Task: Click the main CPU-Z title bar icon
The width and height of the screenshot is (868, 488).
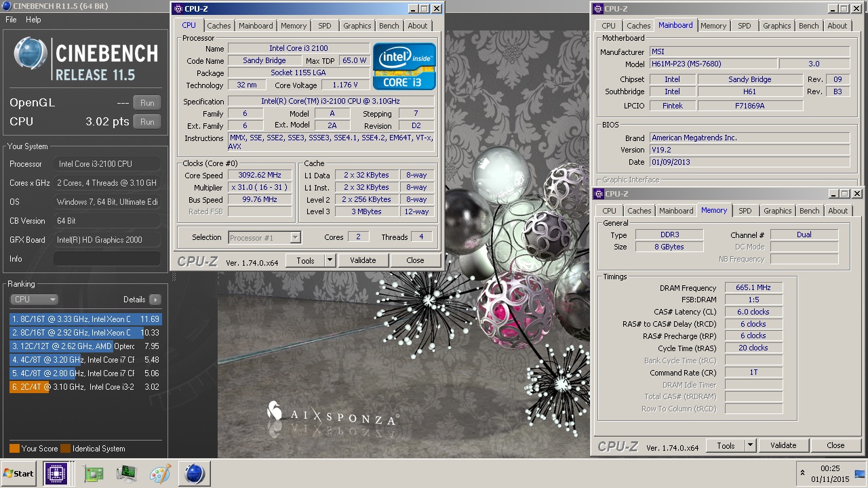Action: point(178,9)
